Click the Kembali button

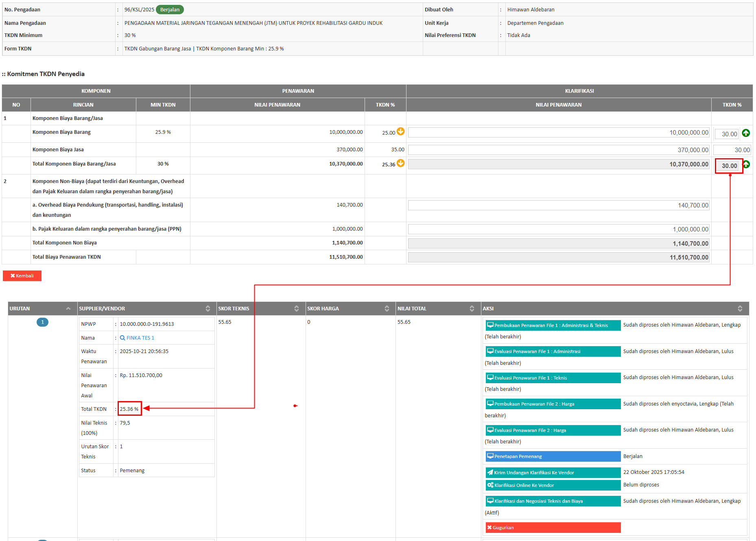click(x=22, y=276)
